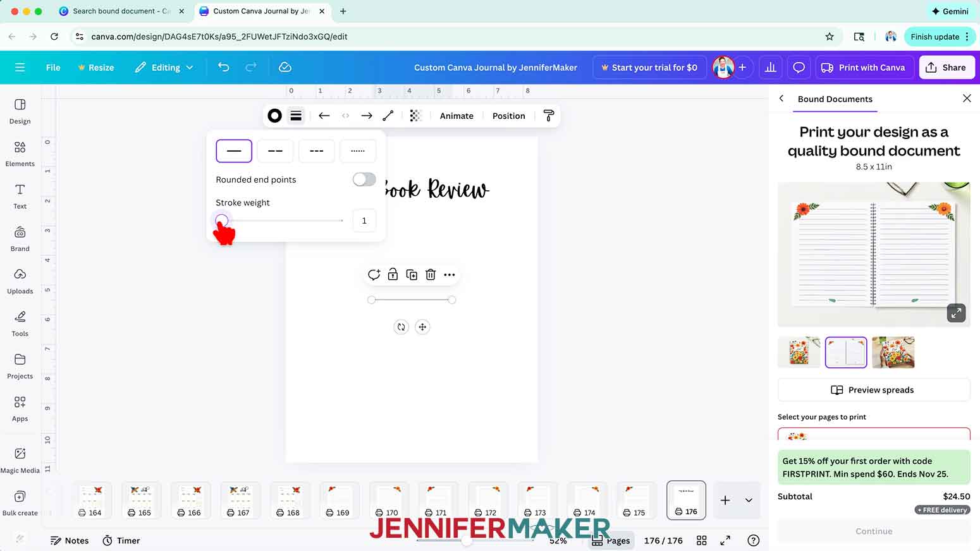The image size is (980, 551).
Task: Duplicate the selected line element
Action: (x=412, y=274)
